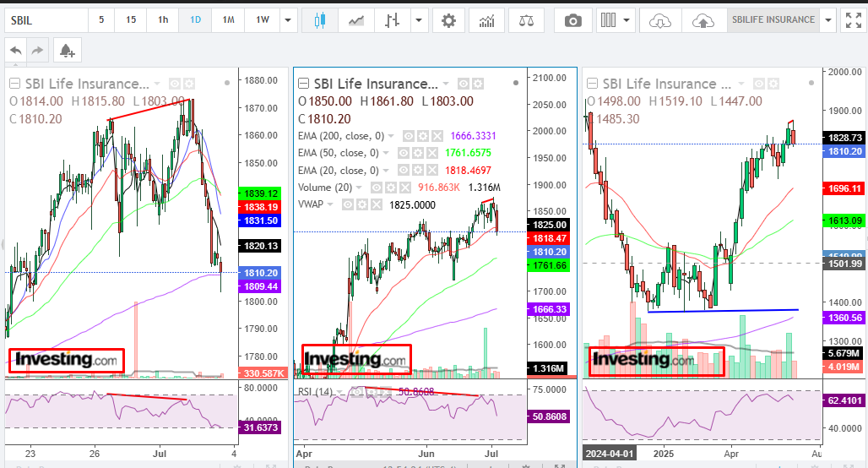Toggle middle chart main series visibility

[464, 84]
